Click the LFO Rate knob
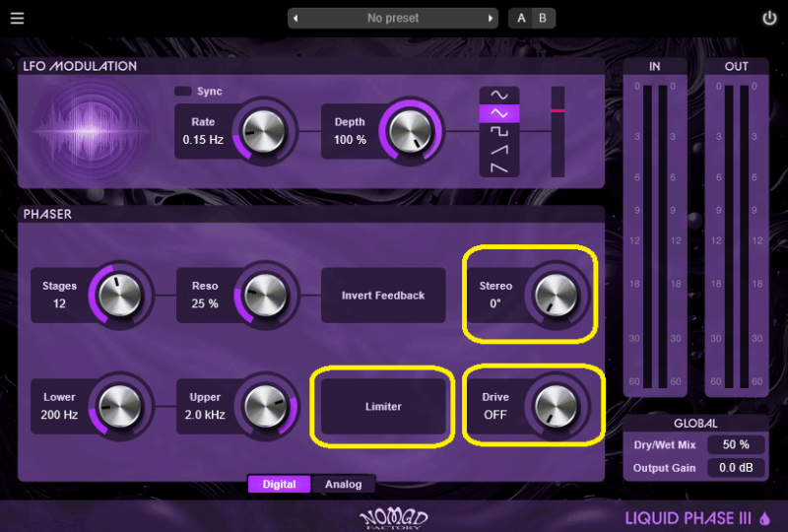This screenshot has height=532, width=788. (x=263, y=132)
